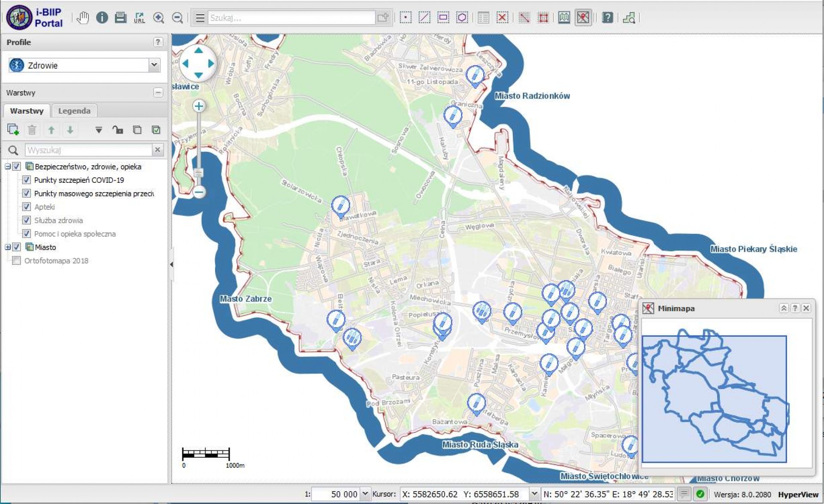Screen dimensions: 824x504
Task: Switch to the Legenda tab
Action: coord(74,111)
